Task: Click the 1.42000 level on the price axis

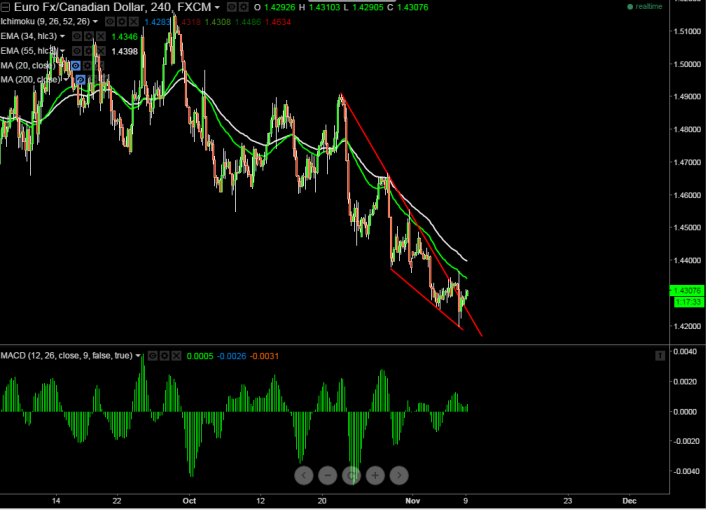Action: [687, 325]
